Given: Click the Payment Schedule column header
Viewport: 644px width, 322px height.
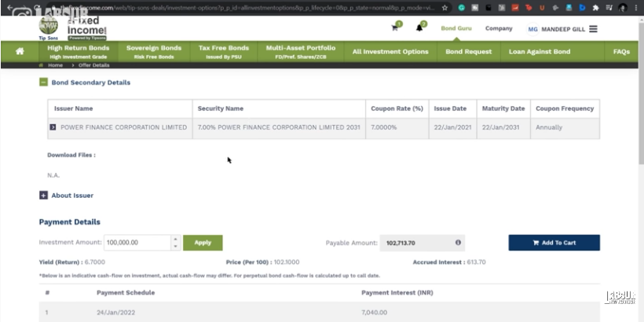Looking at the screenshot, I should 126,293.
